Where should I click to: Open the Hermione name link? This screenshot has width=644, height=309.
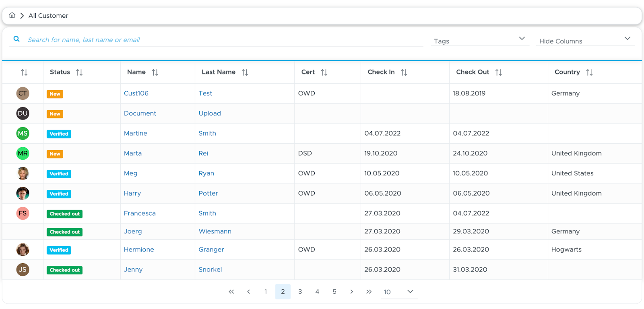139,249
